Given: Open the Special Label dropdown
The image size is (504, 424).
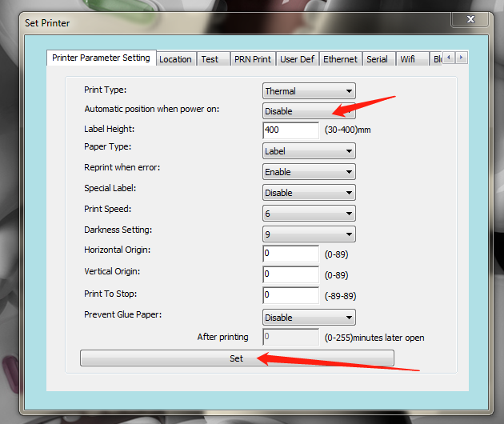Looking at the screenshot, I should pos(309,193).
